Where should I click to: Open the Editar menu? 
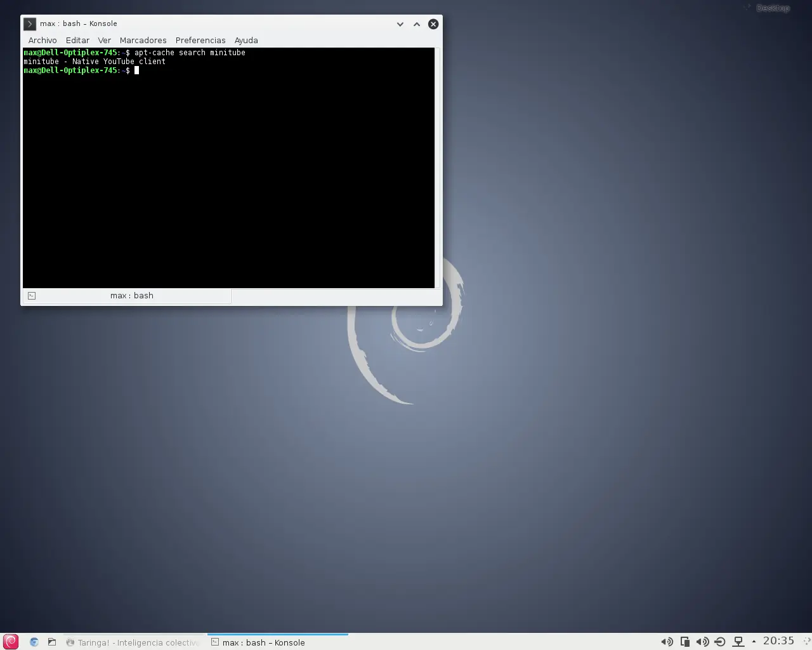pyautogui.click(x=77, y=40)
